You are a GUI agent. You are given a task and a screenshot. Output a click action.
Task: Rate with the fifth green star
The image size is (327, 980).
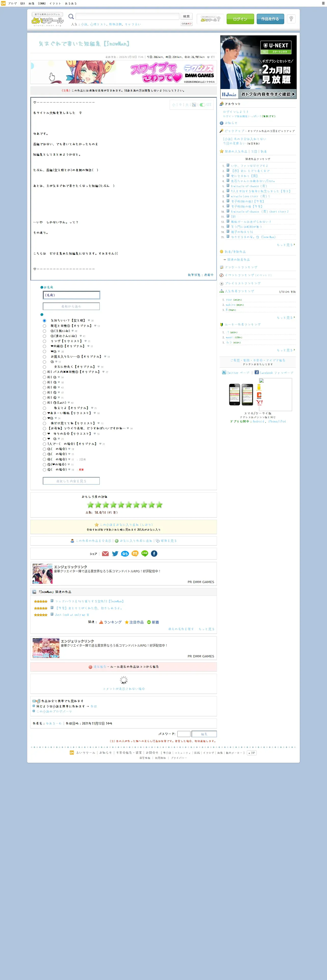[x=121, y=505]
